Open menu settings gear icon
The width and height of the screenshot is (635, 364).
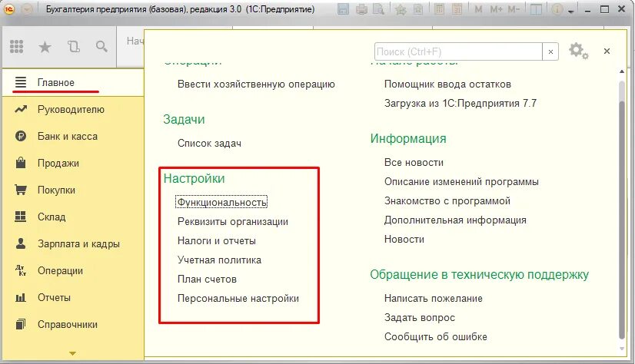pos(578,51)
